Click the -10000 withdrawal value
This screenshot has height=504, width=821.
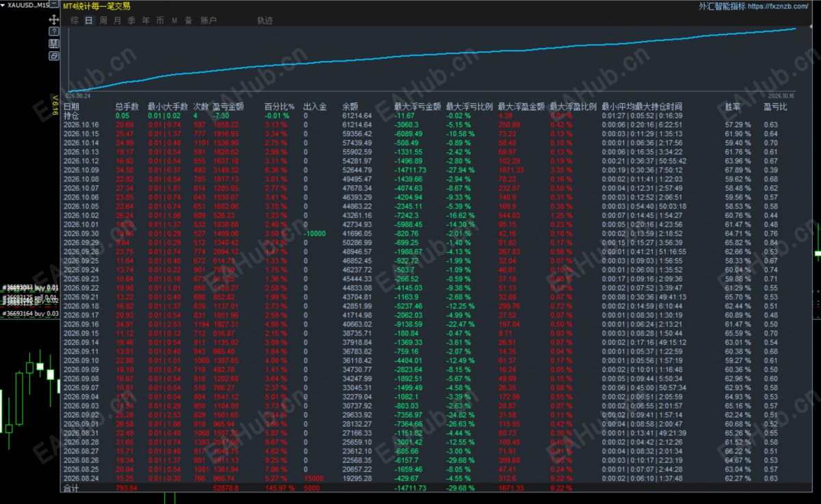pyautogui.click(x=315, y=233)
